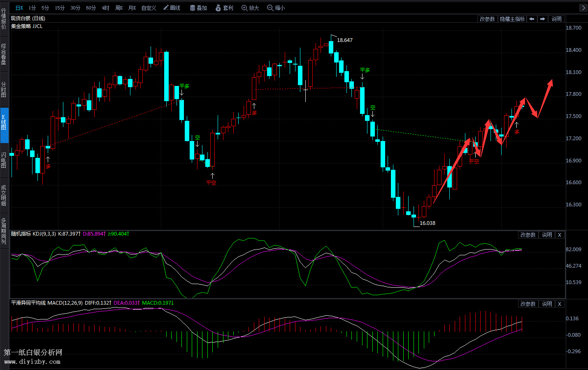Open the 自定义 custom period option

tap(149, 8)
